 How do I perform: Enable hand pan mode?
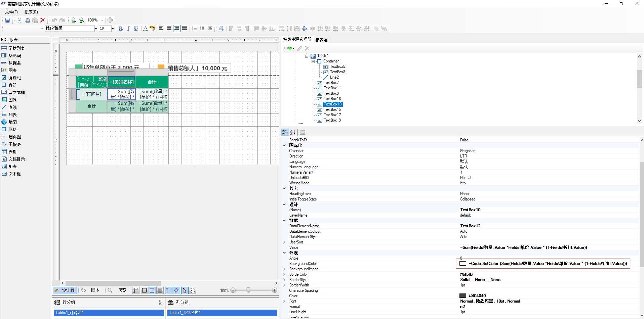coord(193,290)
